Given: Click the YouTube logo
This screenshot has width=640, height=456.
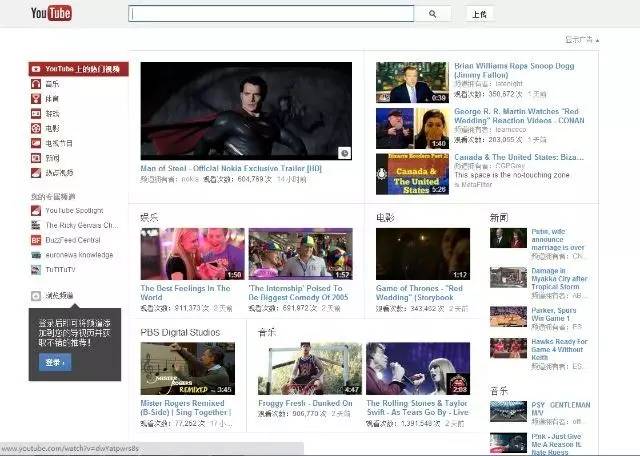Looking at the screenshot, I should tap(50, 14).
